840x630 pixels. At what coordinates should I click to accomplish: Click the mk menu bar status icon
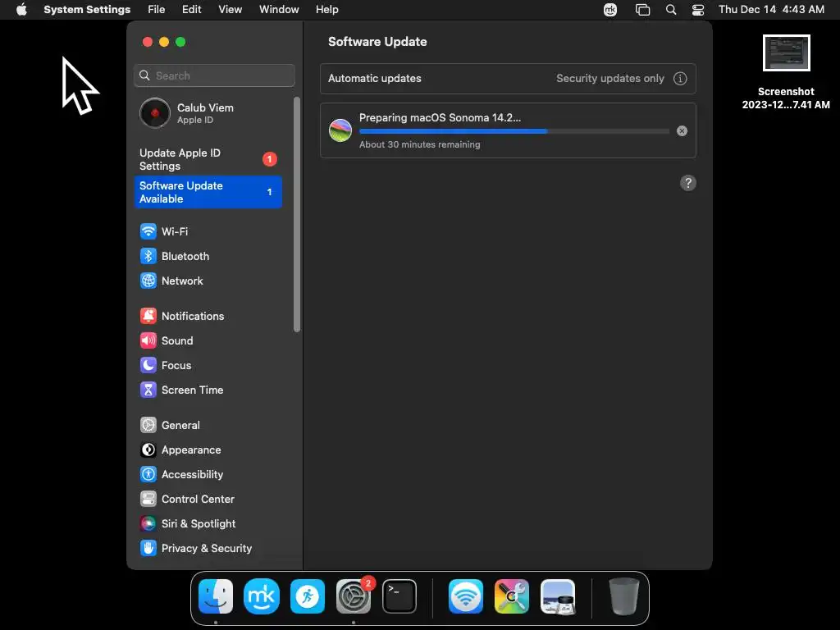tap(610, 10)
